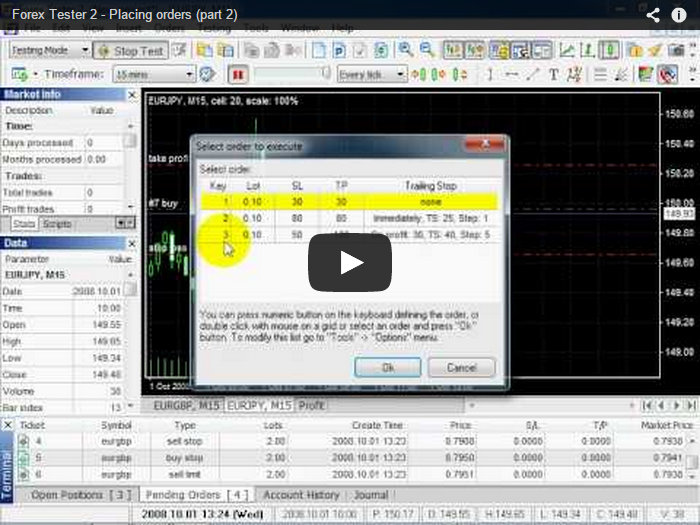This screenshot has height=525, width=700.
Task: Click the Stop Test button
Action: tap(130, 51)
